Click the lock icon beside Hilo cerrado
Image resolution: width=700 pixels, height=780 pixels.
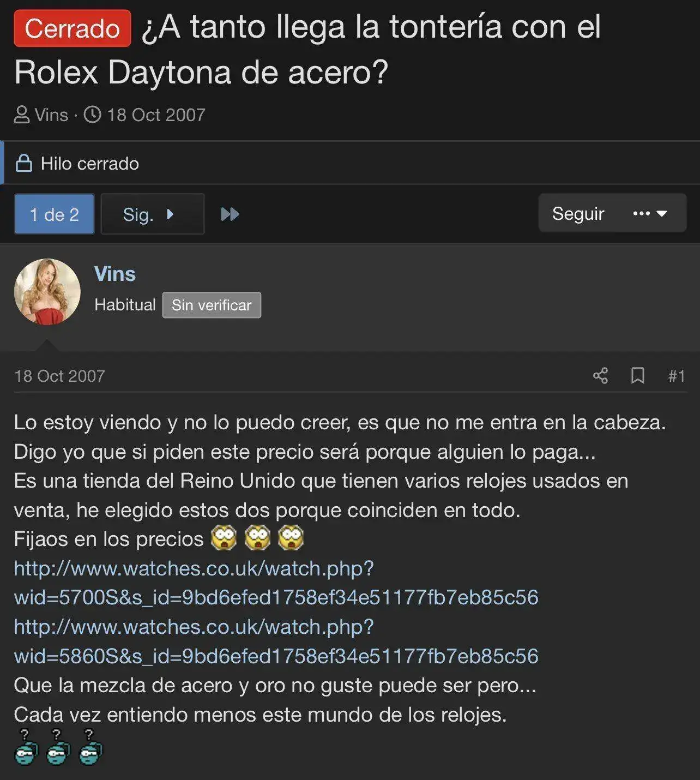(x=23, y=163)
